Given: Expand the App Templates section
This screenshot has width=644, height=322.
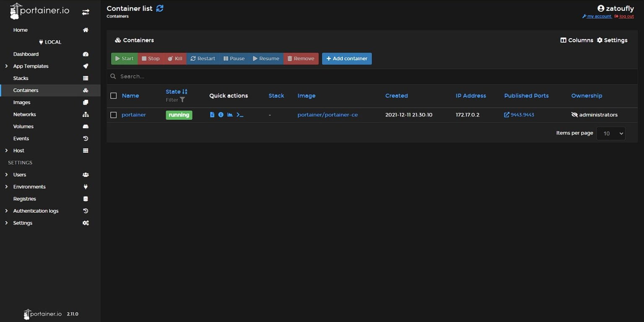Looking at the screenshot, I should [31, 66].
